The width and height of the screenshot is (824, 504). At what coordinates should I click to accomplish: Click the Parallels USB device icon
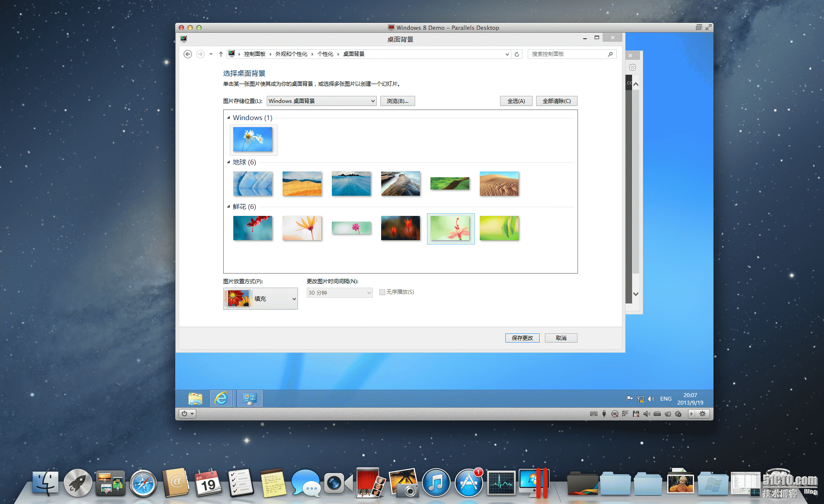tap(604, 414)
